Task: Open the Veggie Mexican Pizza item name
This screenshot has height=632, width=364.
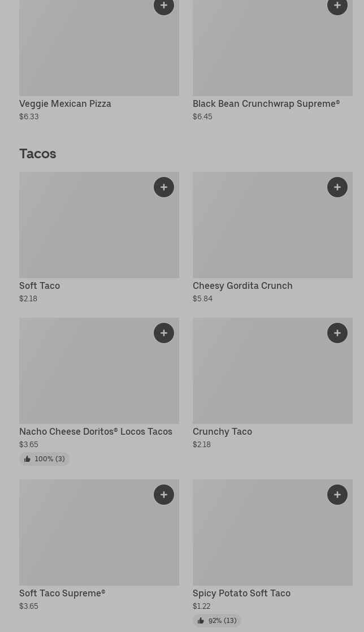Action: point(65,103)
